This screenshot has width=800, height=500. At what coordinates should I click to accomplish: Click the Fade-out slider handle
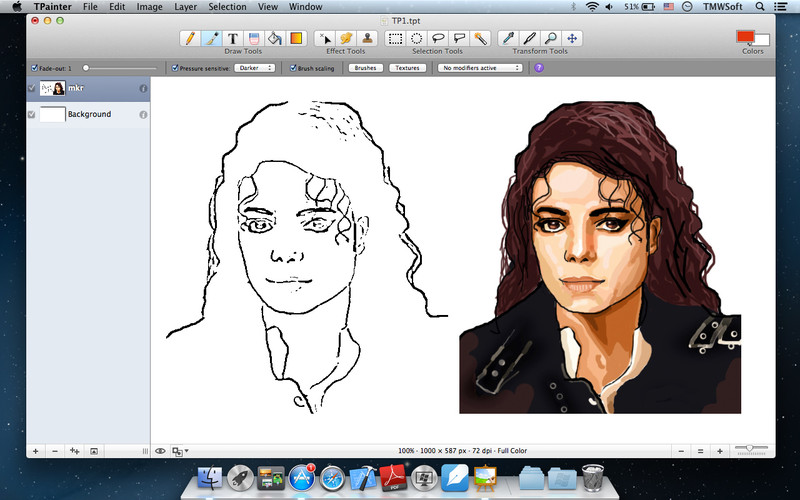point(86,67)
